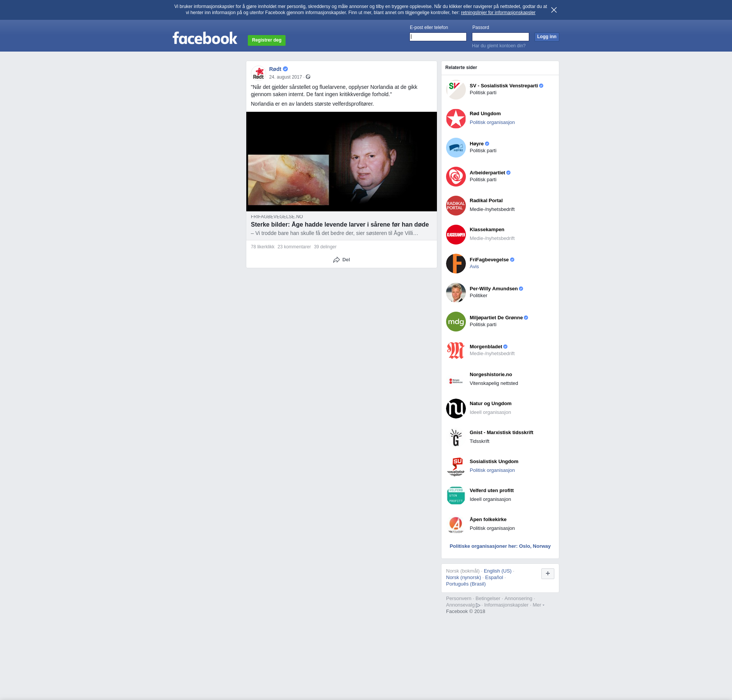Screen dimensions: 732x700
Task: Share the post with Del button
Action: point(342,260)
